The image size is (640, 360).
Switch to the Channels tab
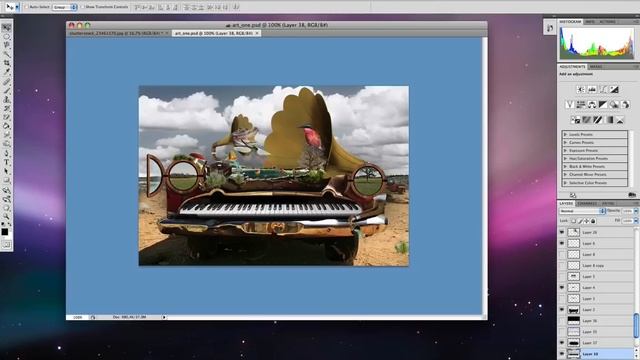pyautogui.click(x=588, y=203)
